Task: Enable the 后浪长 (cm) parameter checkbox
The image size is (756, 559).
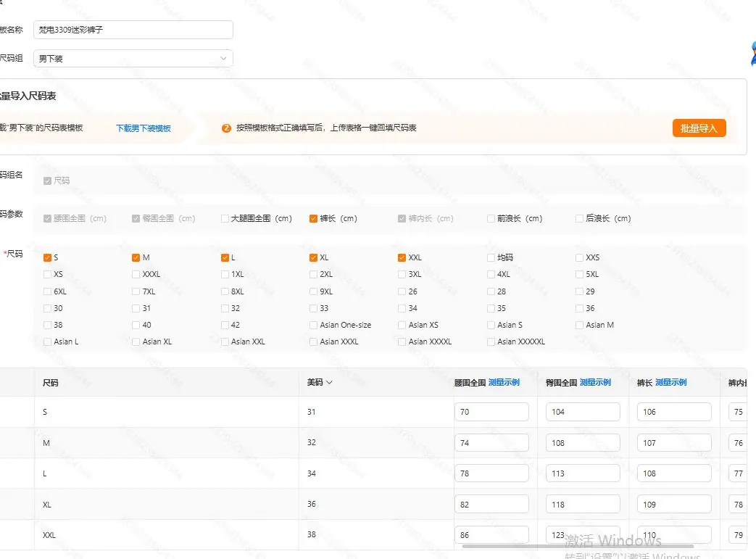Action: [x=580, y=218]
